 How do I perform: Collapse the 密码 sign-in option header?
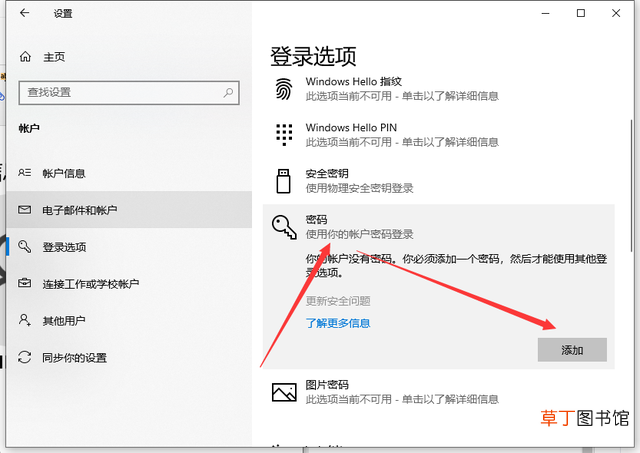point(438,227)
